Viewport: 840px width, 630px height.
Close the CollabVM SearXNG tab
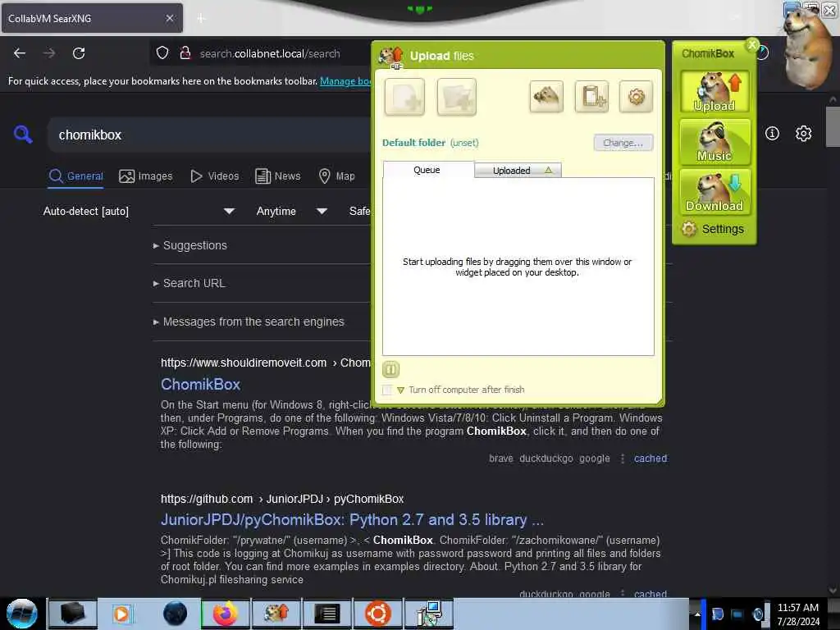pos(169,18)
